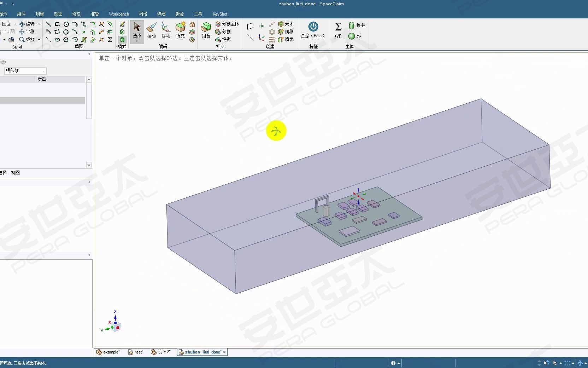Switch to Section mode
The width and height of the screenshot is (588, 368).
122,32
